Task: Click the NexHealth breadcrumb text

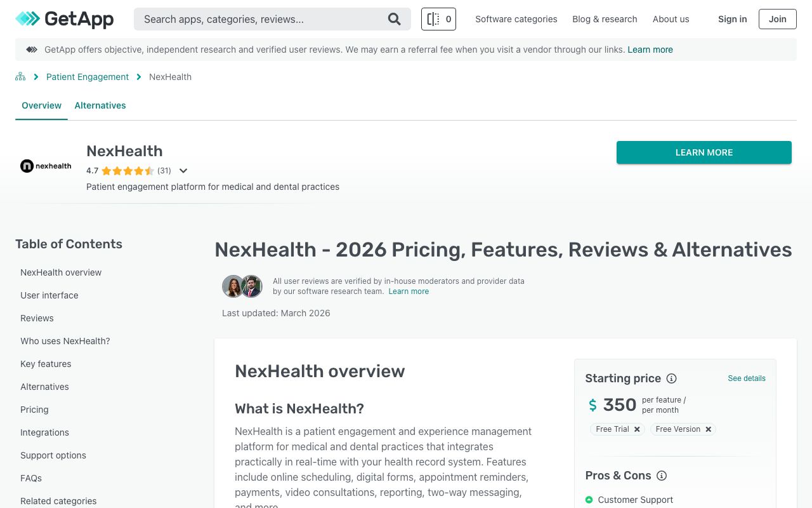Action: tap(170, 77)
